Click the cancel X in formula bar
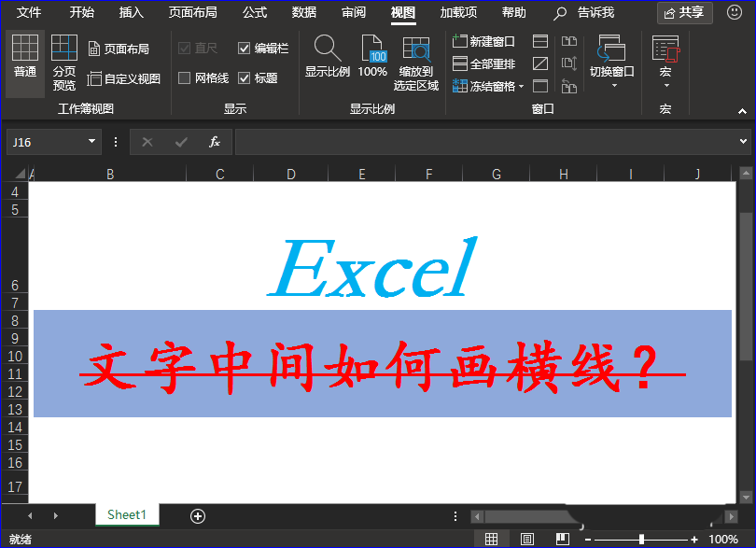 point(147,142)
